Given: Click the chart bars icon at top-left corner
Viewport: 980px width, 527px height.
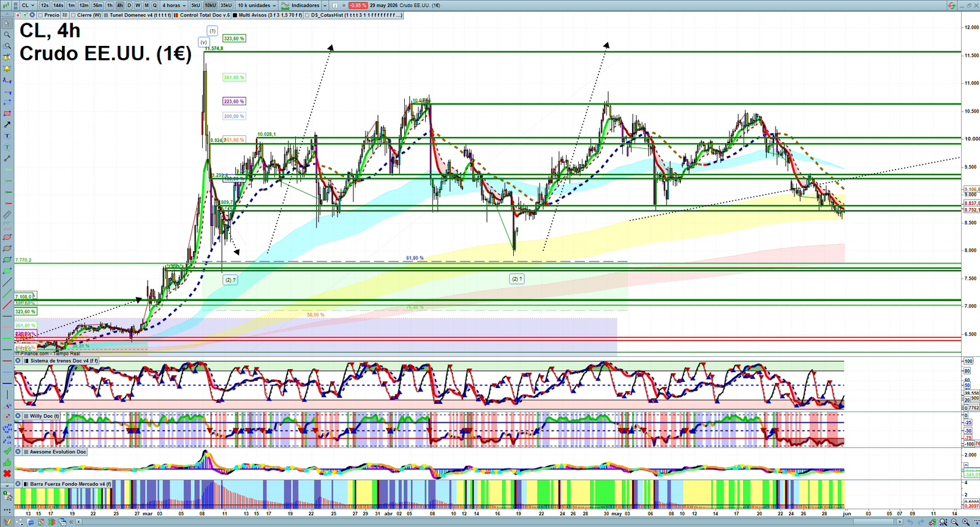Looking at the screenshot, I should 6,6.
